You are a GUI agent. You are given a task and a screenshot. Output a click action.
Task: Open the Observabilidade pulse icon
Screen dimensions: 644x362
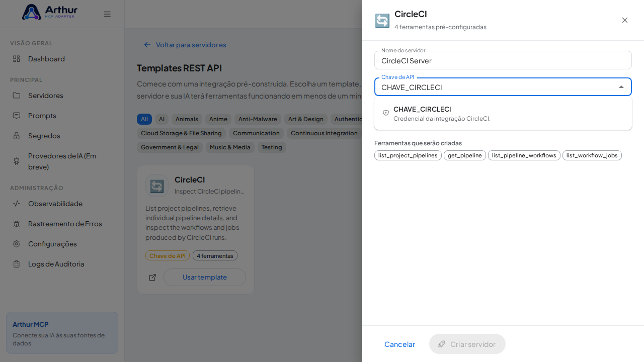tap(17, 204)
